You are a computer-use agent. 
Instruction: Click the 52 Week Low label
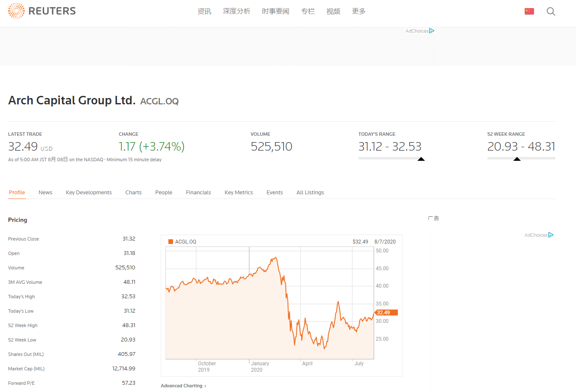point(22,340)
